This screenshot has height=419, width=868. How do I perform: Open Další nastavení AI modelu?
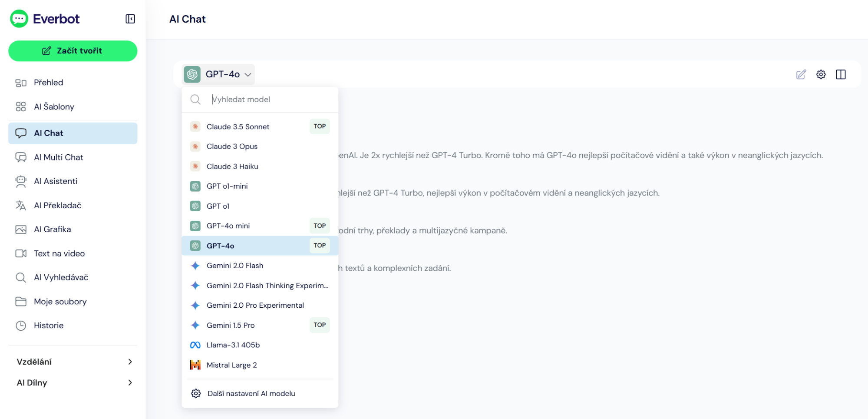pyautogui.click(x=260, y=393)
